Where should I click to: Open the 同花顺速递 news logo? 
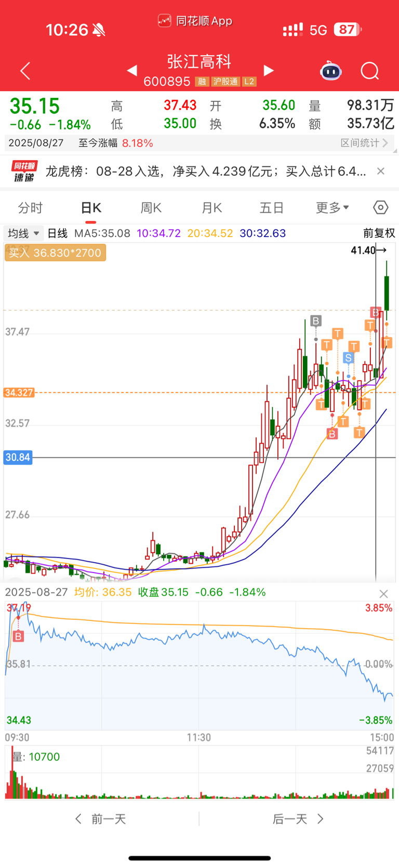[x=24, y=171]
